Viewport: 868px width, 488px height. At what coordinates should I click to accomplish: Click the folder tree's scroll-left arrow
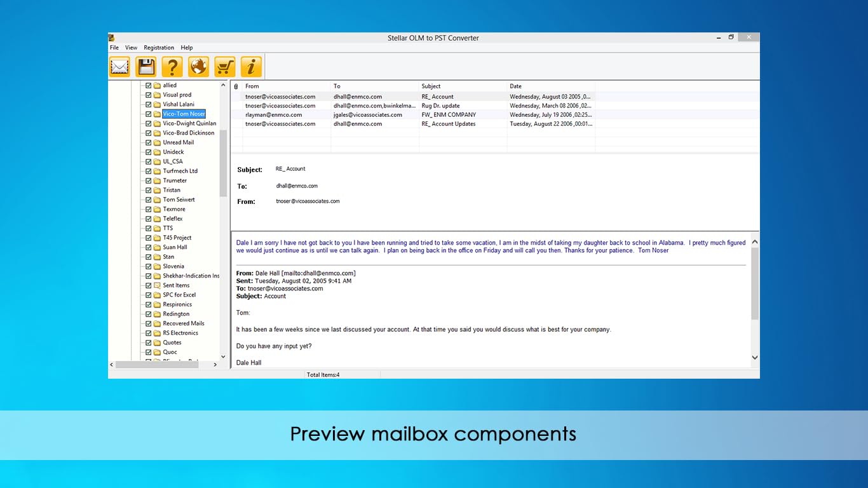click(x=112, y=365)
